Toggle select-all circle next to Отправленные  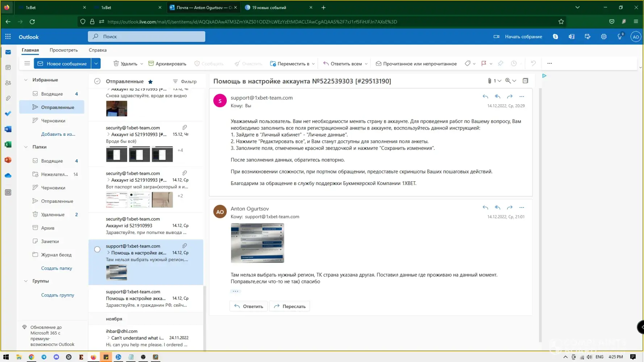(97, 81)
